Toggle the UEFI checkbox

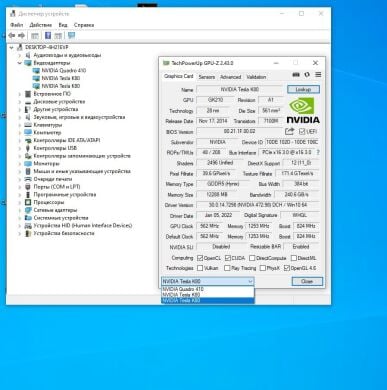(x=302, y=131)
